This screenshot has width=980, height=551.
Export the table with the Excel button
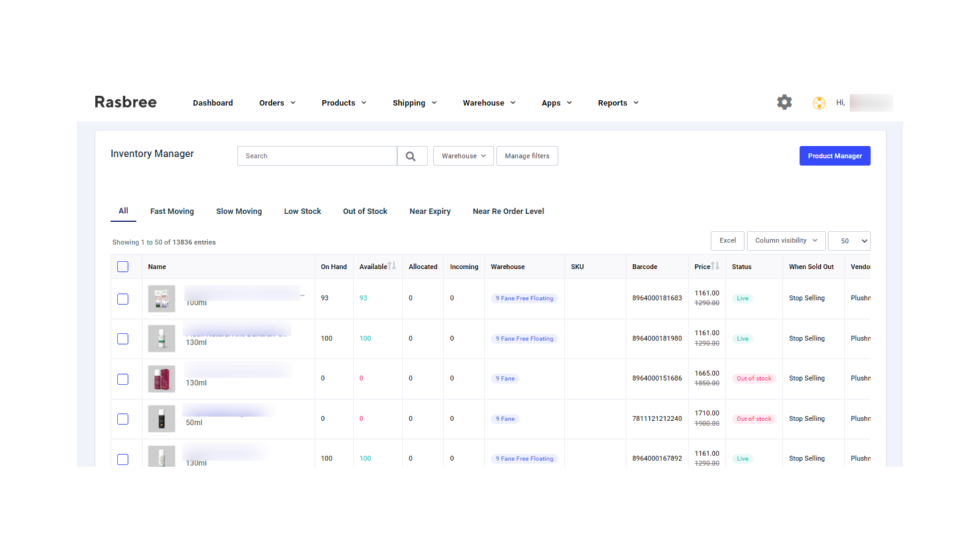pyautogui.click(x=727, y=241)
